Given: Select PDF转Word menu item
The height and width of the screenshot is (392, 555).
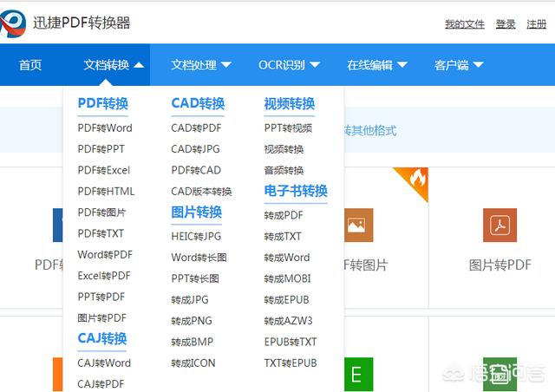Looking at the screenshot, I should (x=105, y=127).
